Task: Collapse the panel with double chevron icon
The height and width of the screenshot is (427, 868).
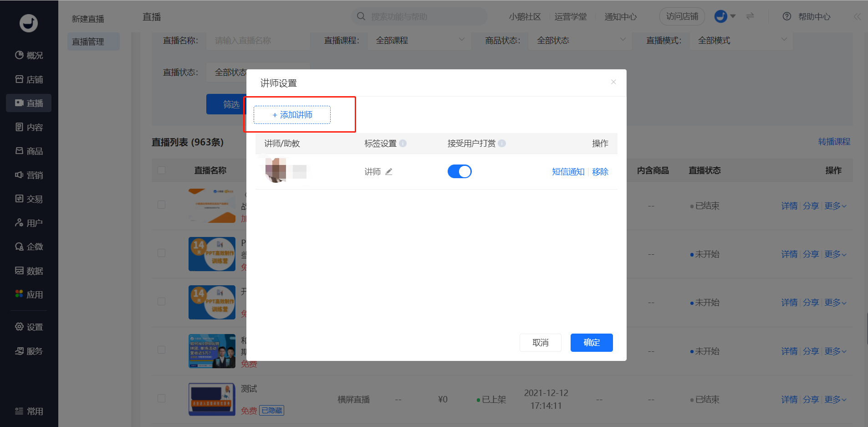Action: tap(857, 17)
